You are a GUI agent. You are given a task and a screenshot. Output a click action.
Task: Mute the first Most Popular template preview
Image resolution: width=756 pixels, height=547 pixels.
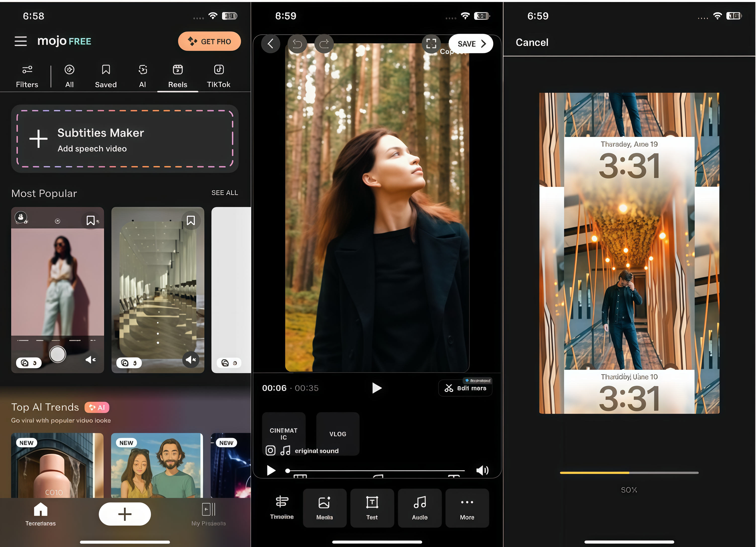[89, 360]
